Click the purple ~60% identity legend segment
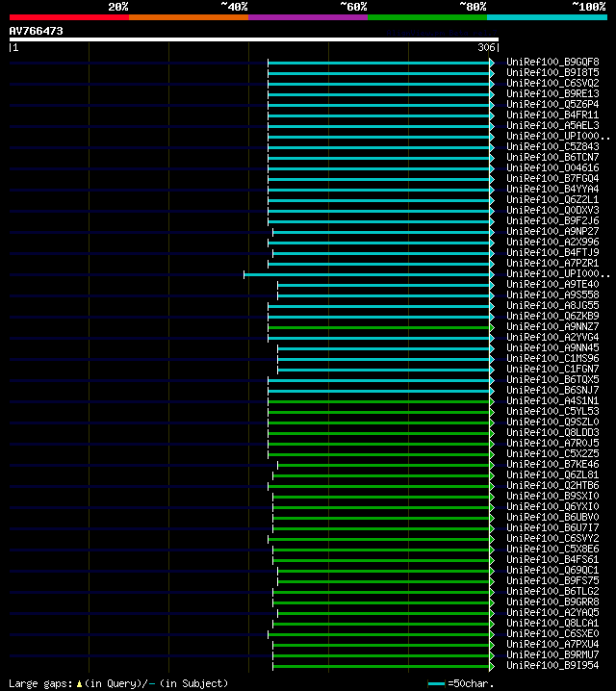 (x=308, y=17)
